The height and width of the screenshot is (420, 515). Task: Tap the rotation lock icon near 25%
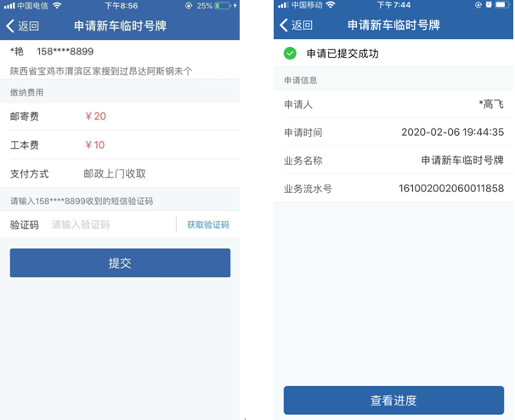(x=189, y=6)
